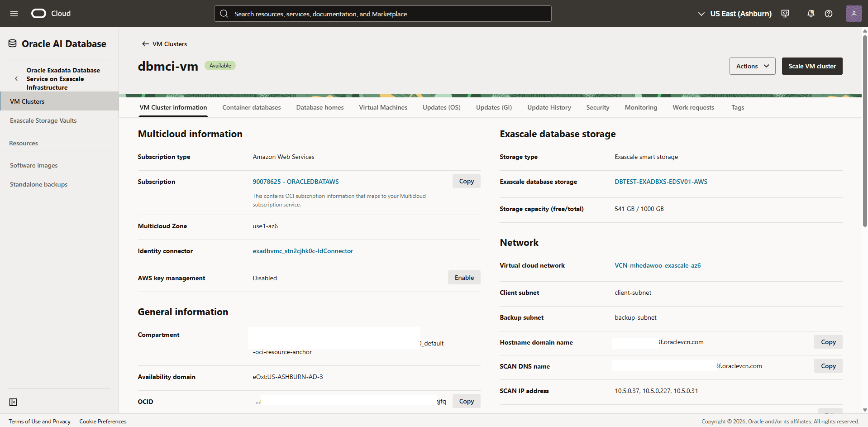Open the Updates (GI) tab
The height and width of the screenshot is (427, 868).
494,107
